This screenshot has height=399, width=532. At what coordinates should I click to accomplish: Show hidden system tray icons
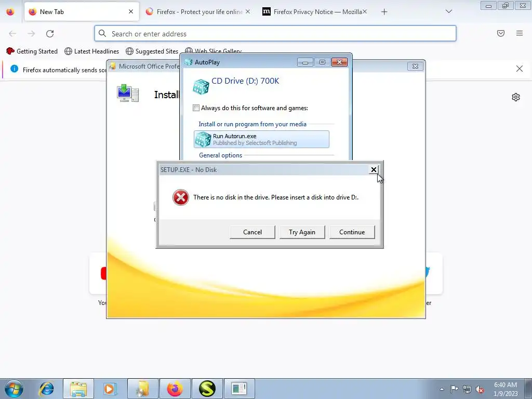point(442,389)
